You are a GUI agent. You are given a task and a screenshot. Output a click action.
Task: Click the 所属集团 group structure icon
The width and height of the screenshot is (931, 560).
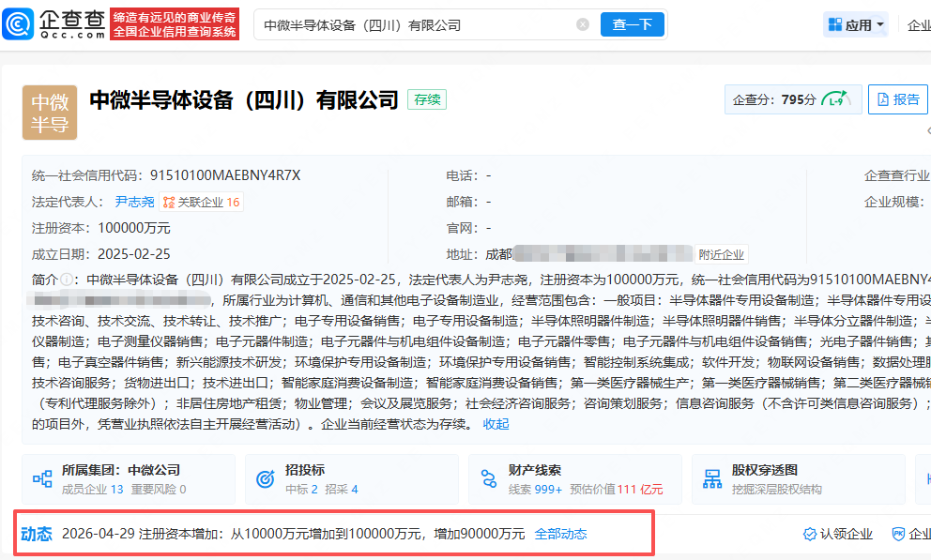click(x=42, y=478)
